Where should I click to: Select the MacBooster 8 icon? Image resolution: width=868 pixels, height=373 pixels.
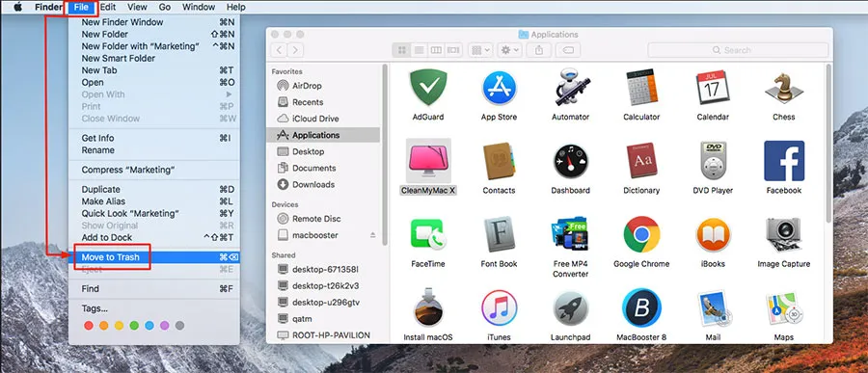[x=641, y=307]
